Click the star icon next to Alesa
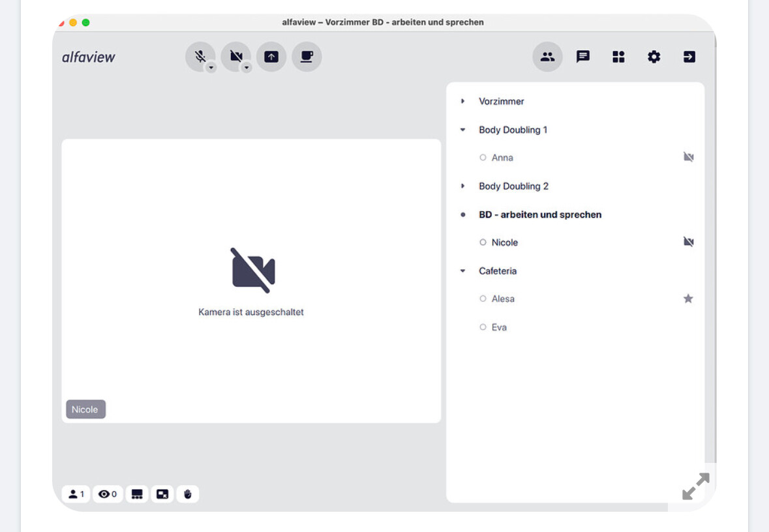 688,299
